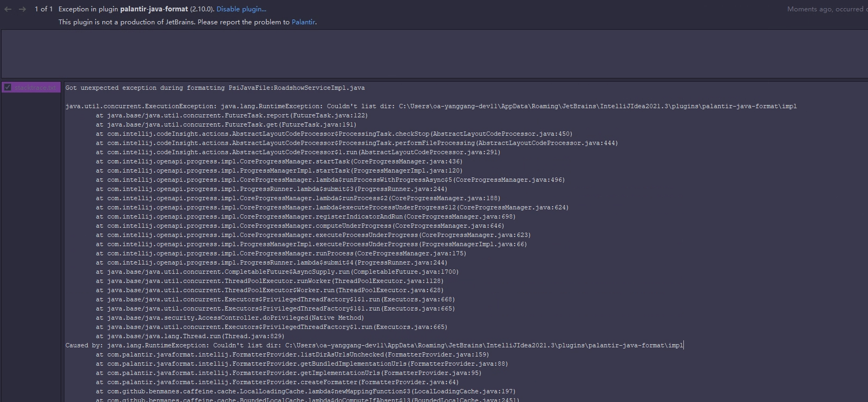Click the 'ProgressRunner.lambda$submit$3' stack line
This screenshot has height=402, width=868.
click(x=272, y=189)
